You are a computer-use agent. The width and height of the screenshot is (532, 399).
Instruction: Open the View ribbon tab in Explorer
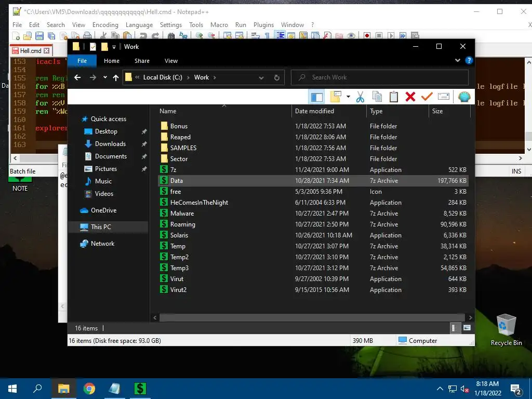point(171,61)
